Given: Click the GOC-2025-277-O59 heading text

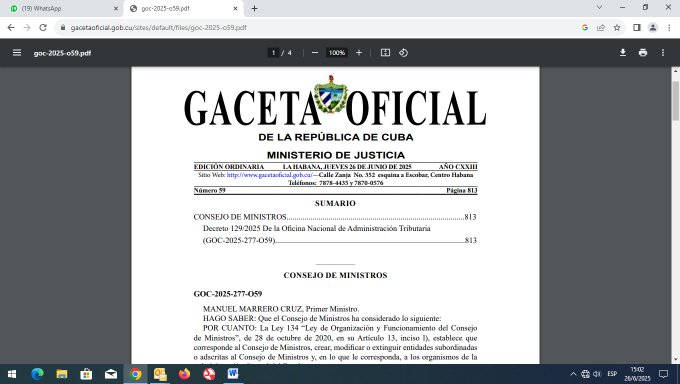Looking at the screenshot, I should pyautogui.click(x=228, y=294).
